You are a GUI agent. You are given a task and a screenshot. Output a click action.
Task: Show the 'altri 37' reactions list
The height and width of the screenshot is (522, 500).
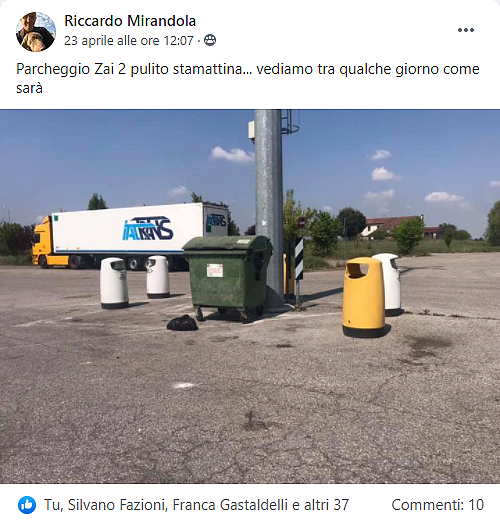[x=326, y=505]
